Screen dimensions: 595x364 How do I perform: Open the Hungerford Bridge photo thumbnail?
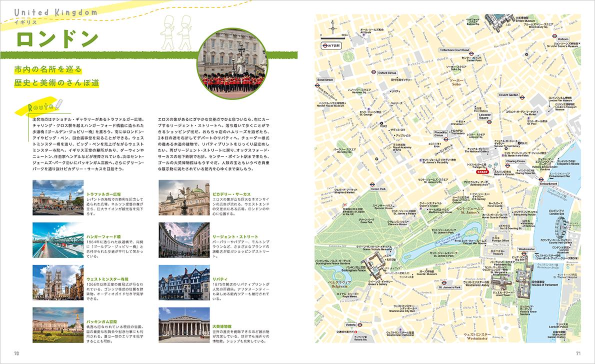[x=58, y=239]
